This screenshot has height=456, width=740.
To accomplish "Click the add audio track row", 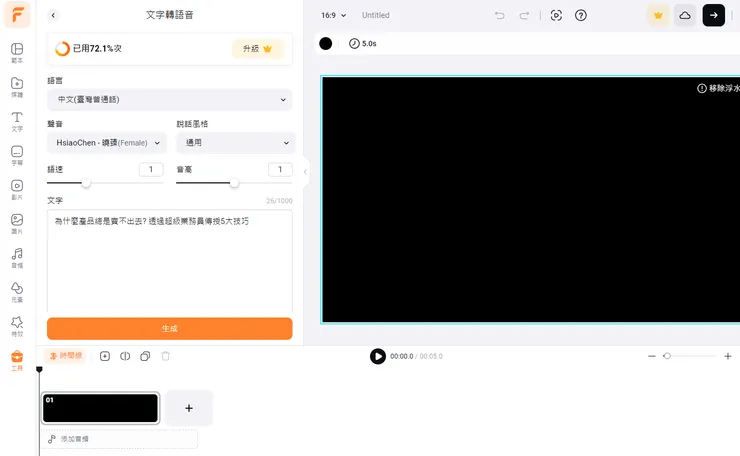I will pyautogui.click(x=119, y=439).
